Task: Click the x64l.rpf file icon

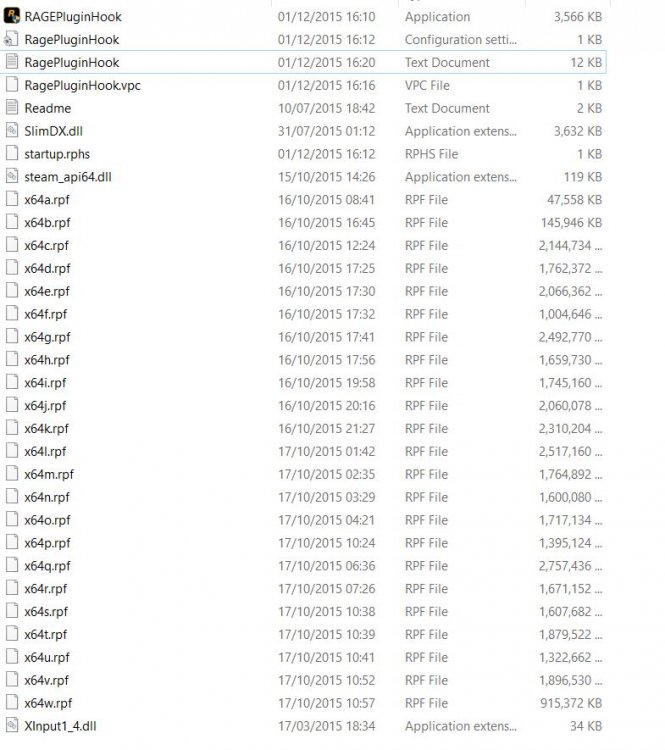Action: pos(11,451)
